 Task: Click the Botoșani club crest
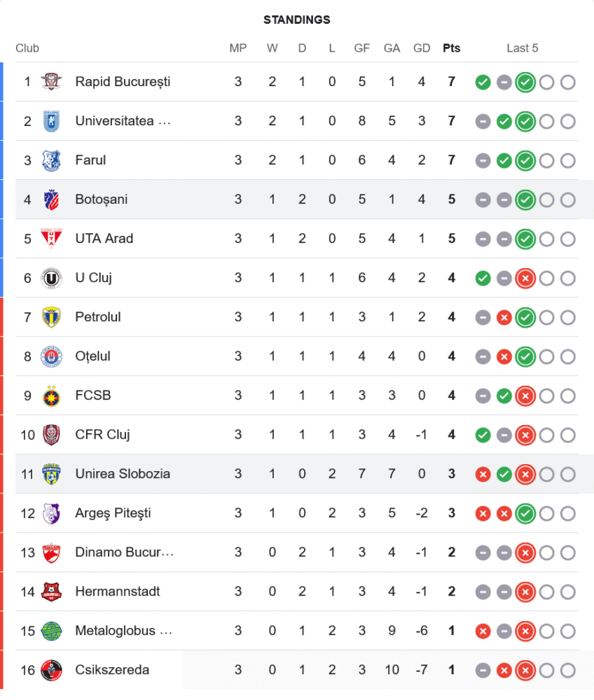pos(51,199)
